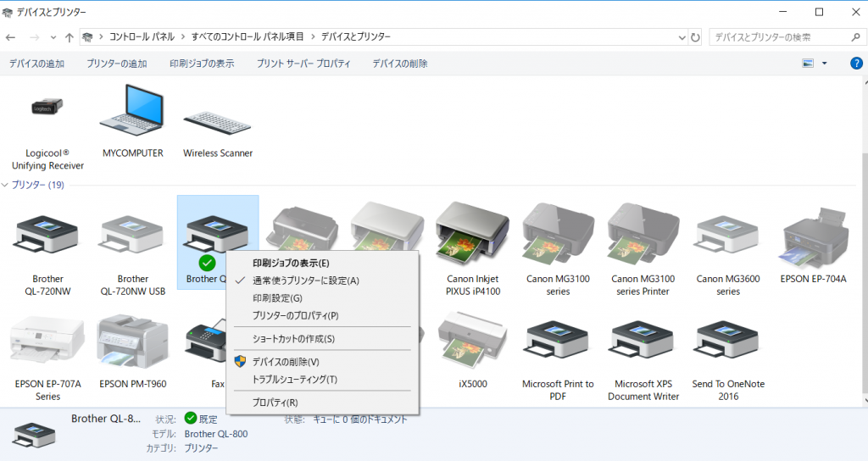
Task: Select the Canon Inkjet PIXUS iP4100 printer
Action: click(x=472, y=233)
